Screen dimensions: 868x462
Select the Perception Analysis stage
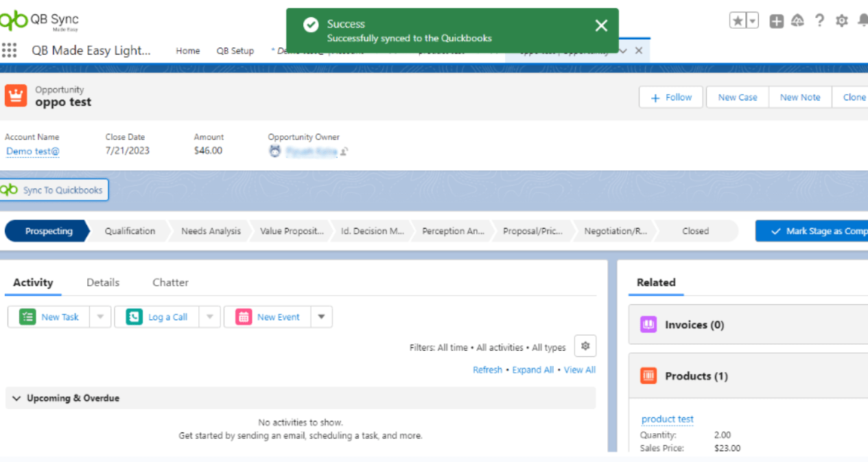(454, 231)
